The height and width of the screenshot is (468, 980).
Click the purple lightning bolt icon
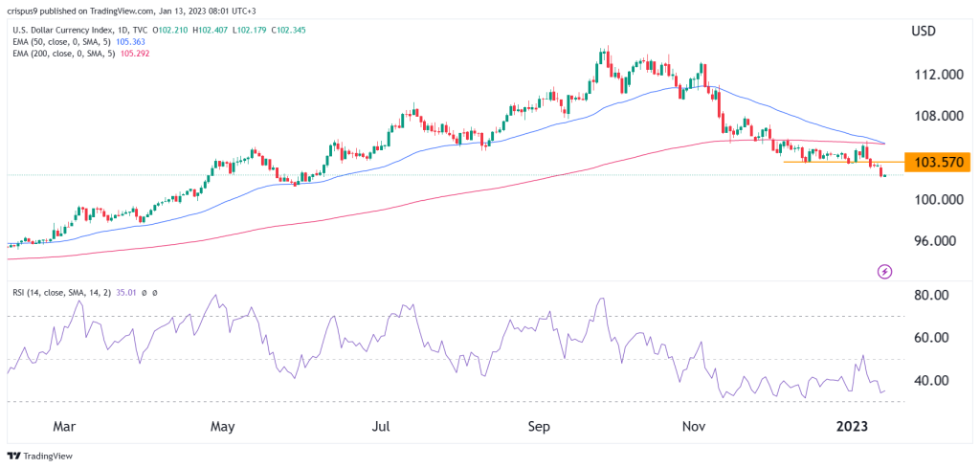[884, 271]
